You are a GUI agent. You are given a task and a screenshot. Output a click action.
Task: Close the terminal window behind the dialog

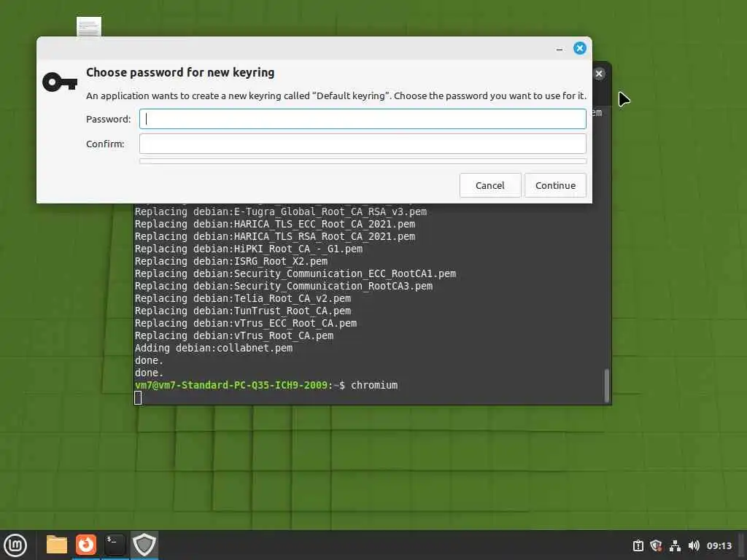[x=599, y=74]
